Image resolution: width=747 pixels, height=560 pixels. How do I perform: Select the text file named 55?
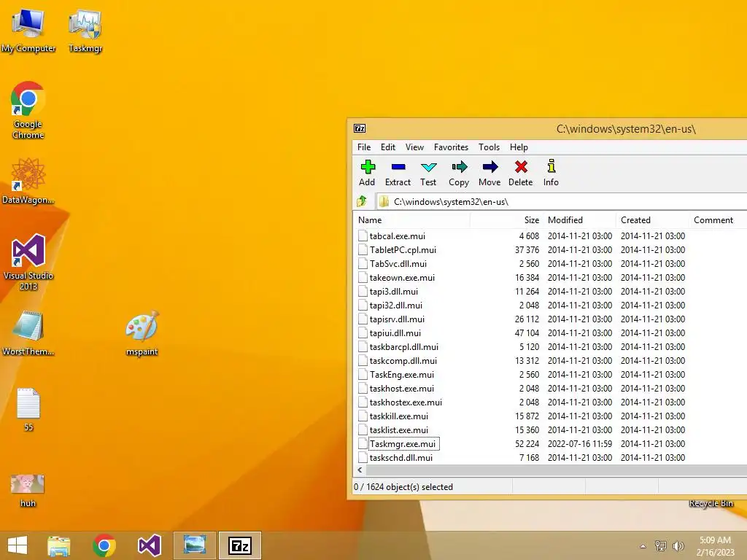[28, 410]
